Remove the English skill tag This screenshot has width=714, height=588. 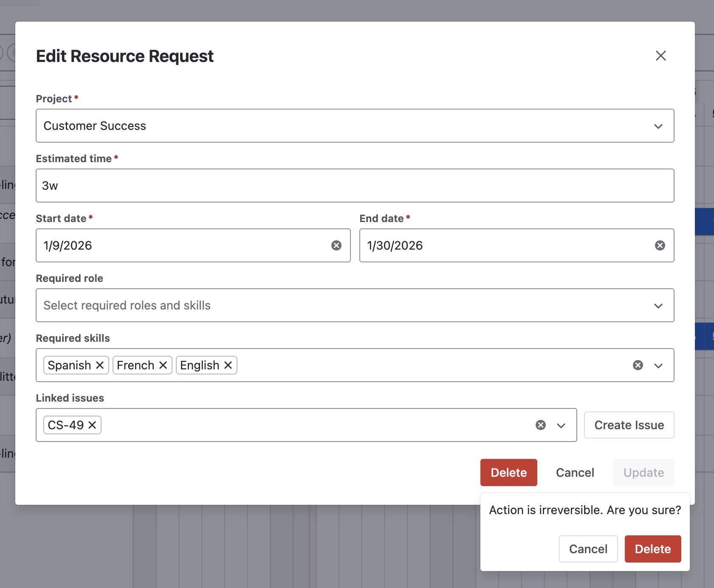[228, 365]
